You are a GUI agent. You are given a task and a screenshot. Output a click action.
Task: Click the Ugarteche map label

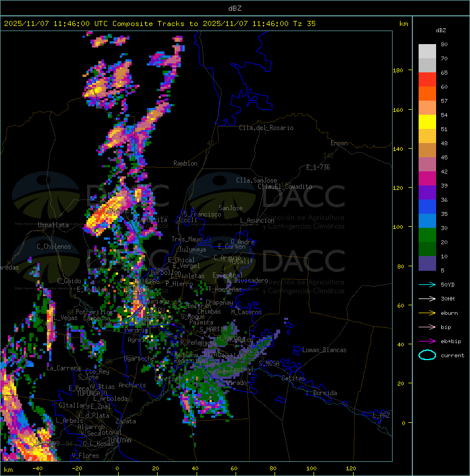click(x=140, y=358)
